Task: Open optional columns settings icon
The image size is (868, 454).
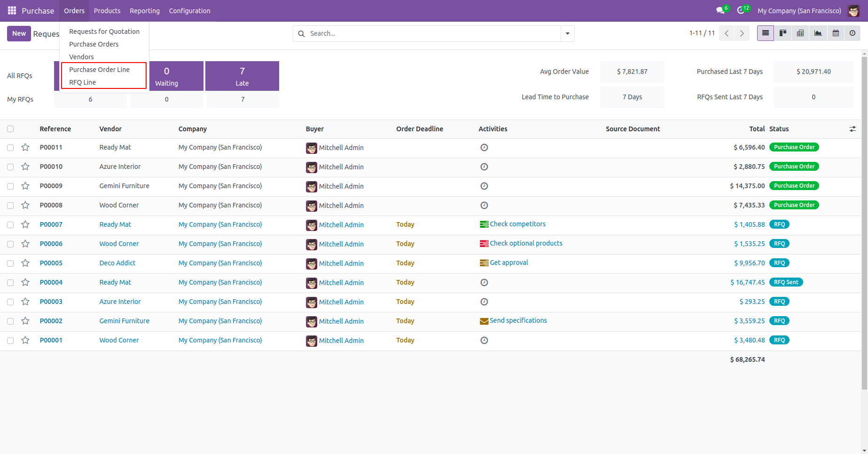Action: point(852,129)
